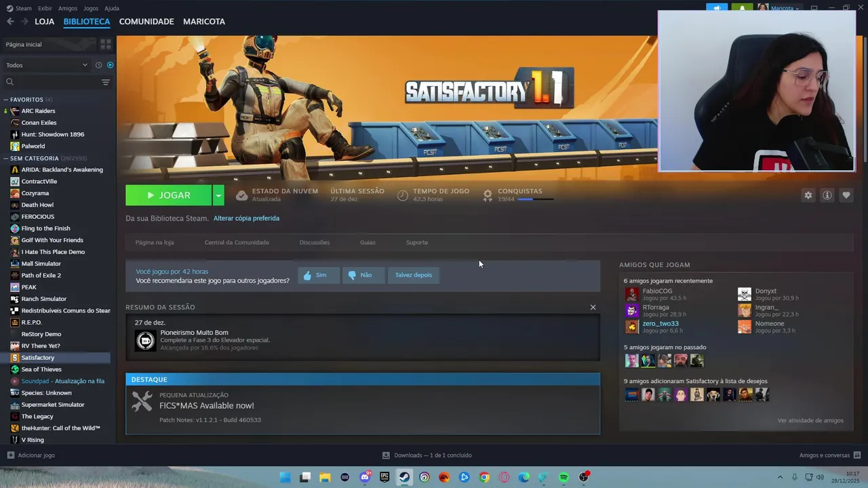
Task: Switch to LOJA section
Action: click(x=45, y=22)
